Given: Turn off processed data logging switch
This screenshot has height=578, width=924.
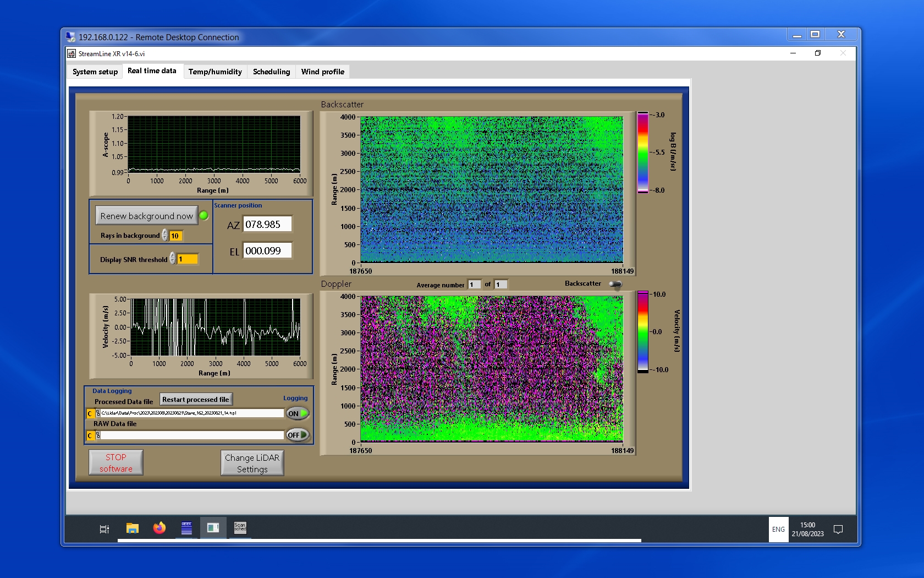Looking at the screenshot, I should pos(298,413).
